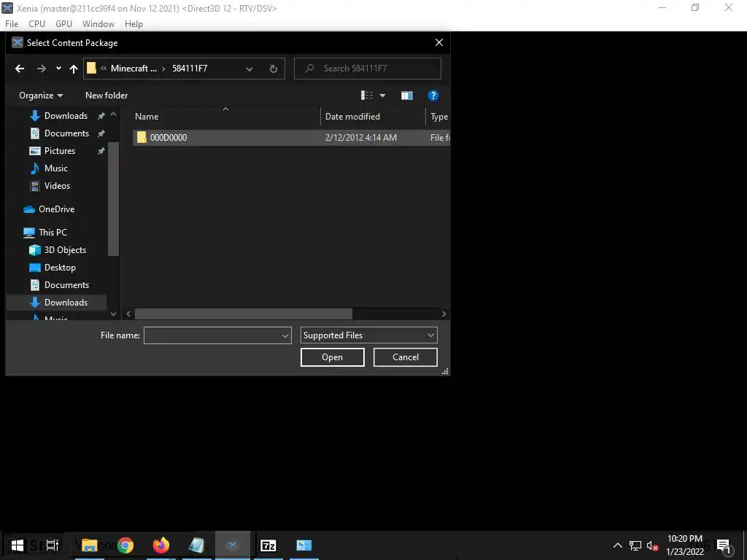This screenshot has height=560, width=747.
Task: Sort by Date modified column header
Action: click(373, 117)
